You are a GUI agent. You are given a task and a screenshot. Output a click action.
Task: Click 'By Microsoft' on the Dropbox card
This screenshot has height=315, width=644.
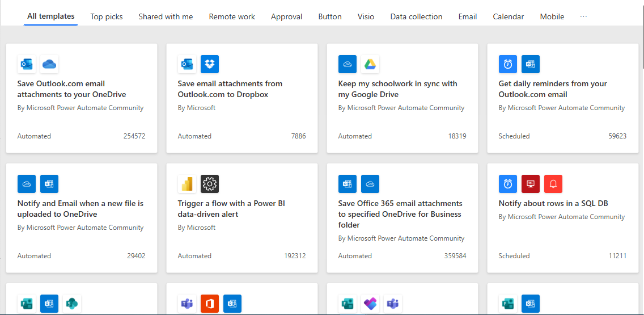[197, 108]
